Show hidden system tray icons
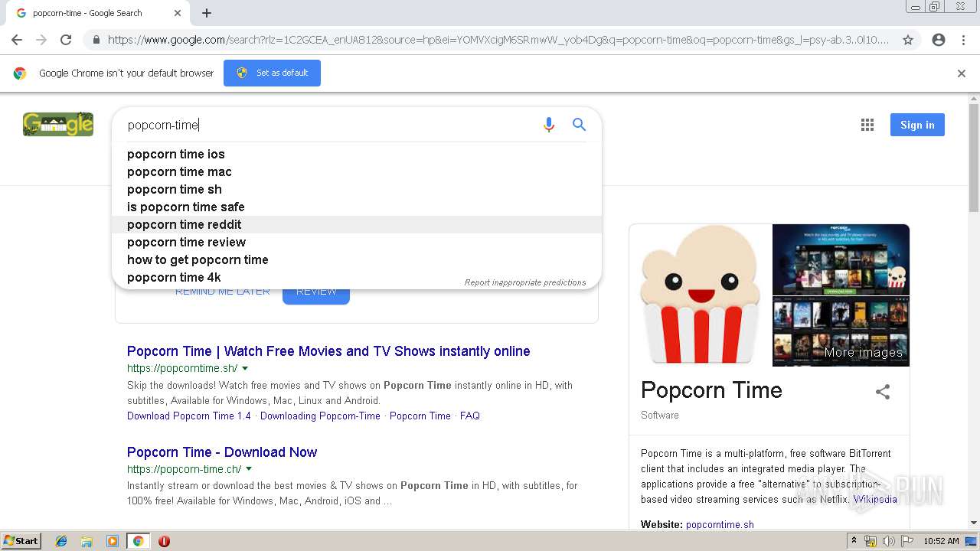The width and height of the screenshot is (980, 551). 854,541
